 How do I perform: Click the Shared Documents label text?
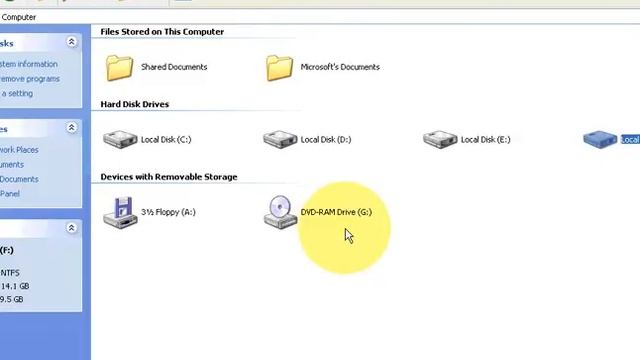[x=174, y=67]
